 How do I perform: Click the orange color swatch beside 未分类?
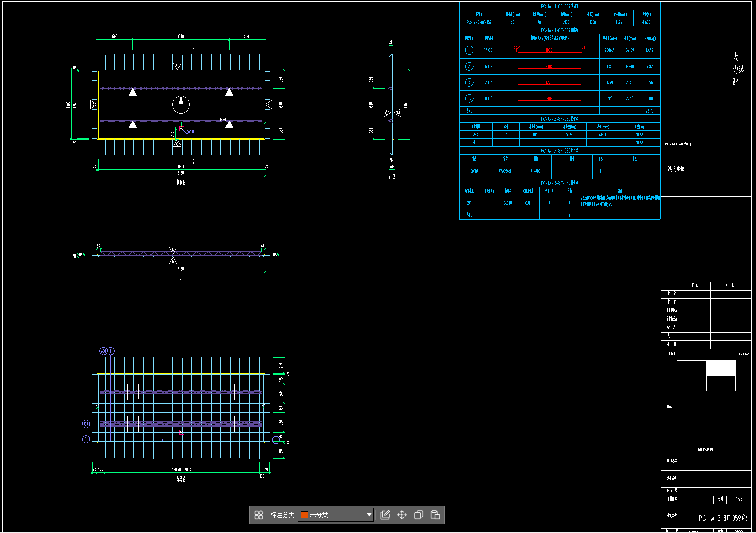305,515
